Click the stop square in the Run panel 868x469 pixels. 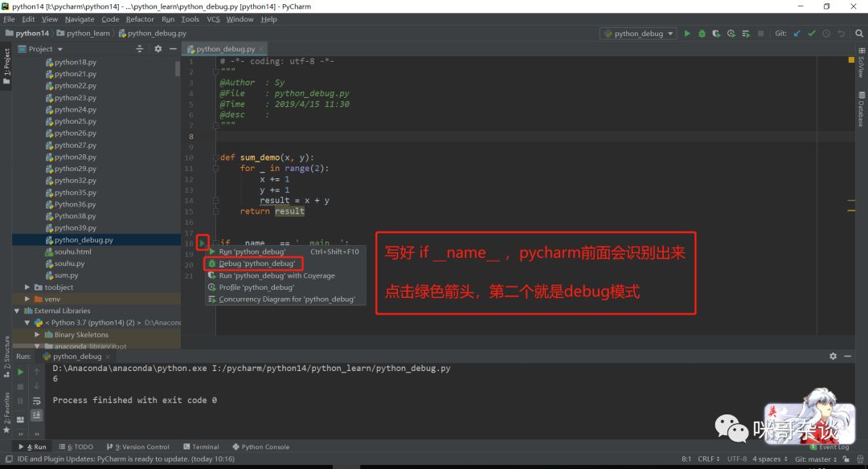20,386
